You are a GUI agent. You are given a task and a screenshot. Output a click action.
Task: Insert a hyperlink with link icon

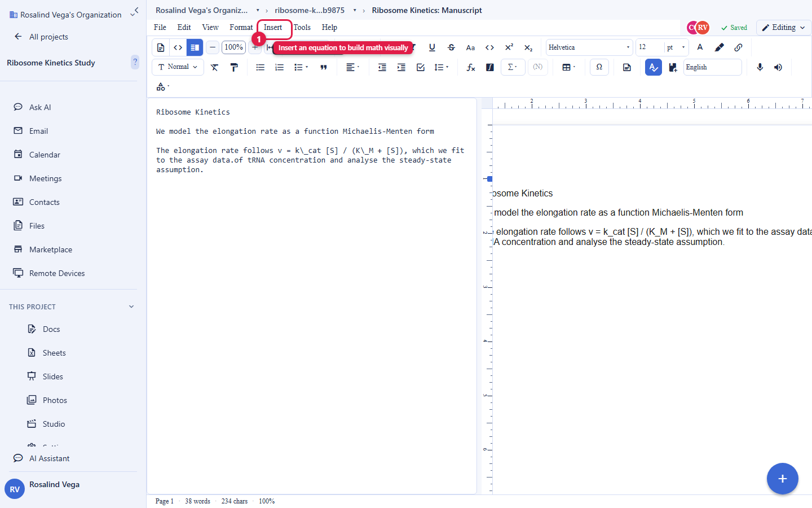pyautogui.click(x=738, y=47)
